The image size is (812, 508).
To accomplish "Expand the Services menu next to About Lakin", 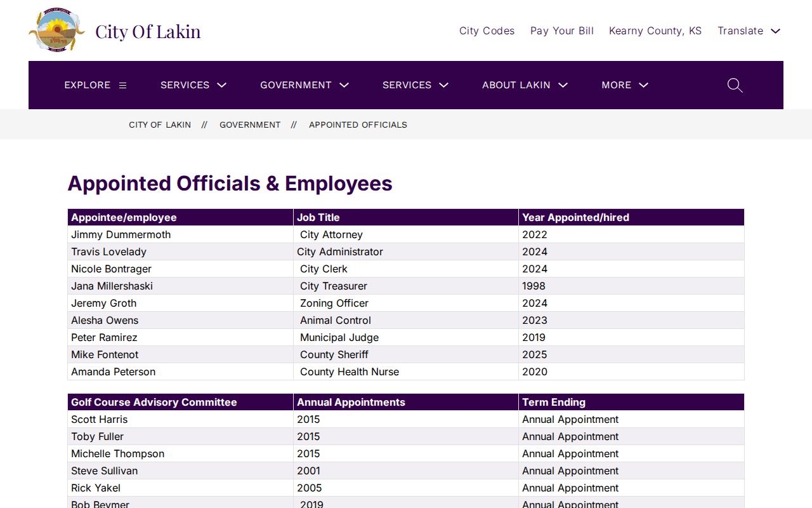I will [416, 85].
